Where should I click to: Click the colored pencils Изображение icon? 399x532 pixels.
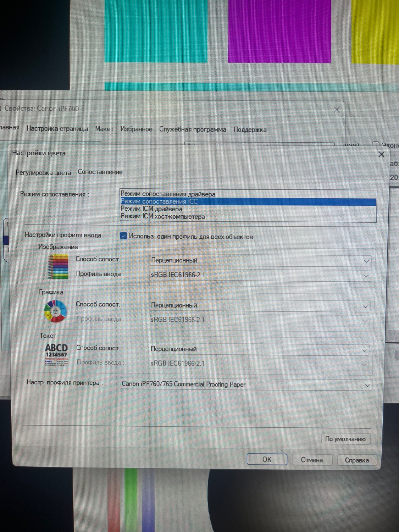coord(58,266)
